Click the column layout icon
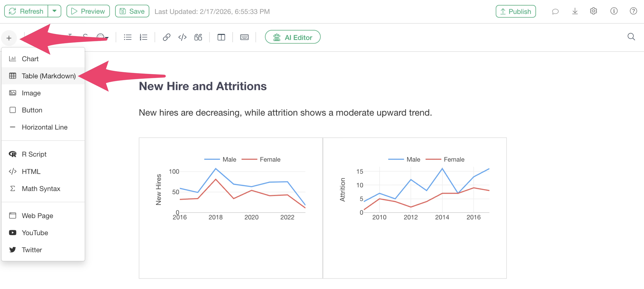644x289 pixels. coord(221,37)
